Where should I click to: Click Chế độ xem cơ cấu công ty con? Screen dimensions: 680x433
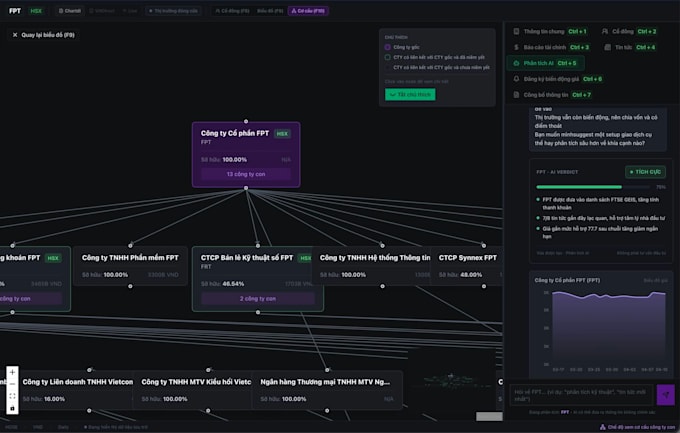point(638,427)
